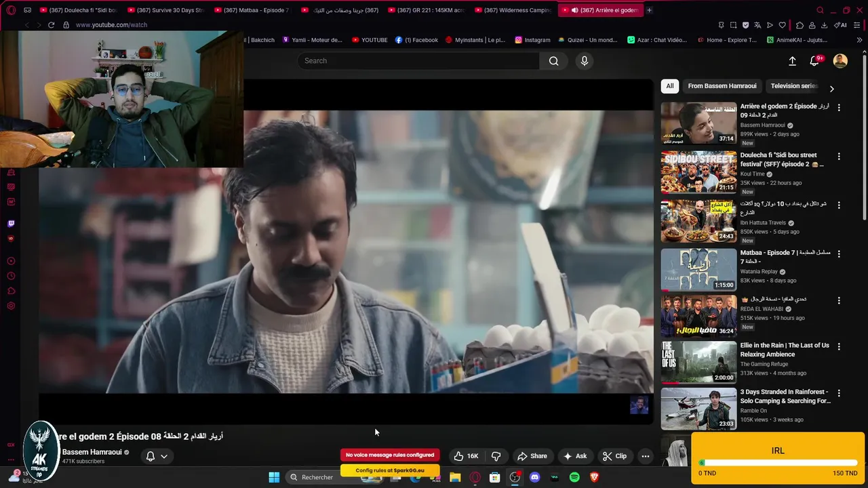Click the Opera menu logo icon
This screenshot has height=488, width=868.
pyautogui.click(x=9, y=10)
